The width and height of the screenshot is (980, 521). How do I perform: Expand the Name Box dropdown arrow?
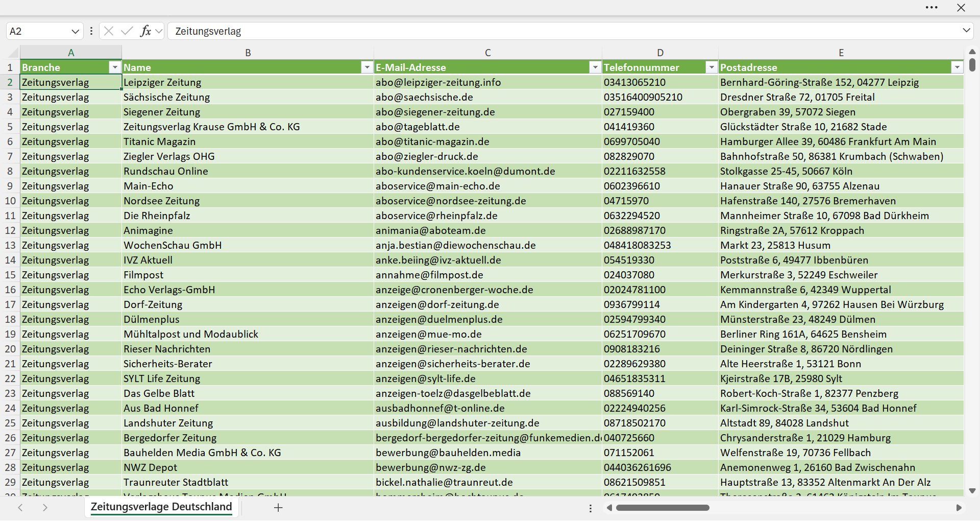pos(76,31)
